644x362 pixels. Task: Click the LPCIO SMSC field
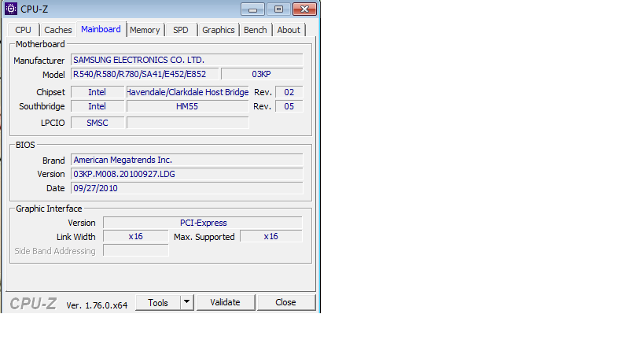[x=98, y=123]
